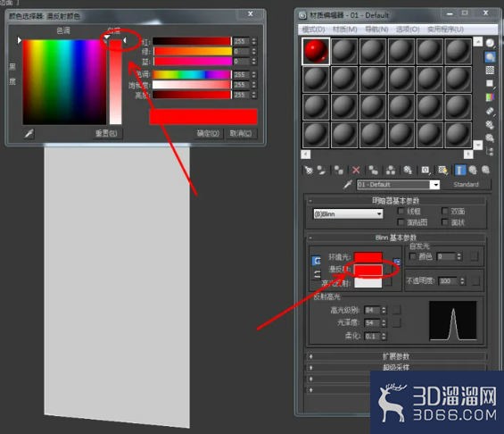
Task: Click the Sample UV Tiling icon
Action: pos(490,84)
